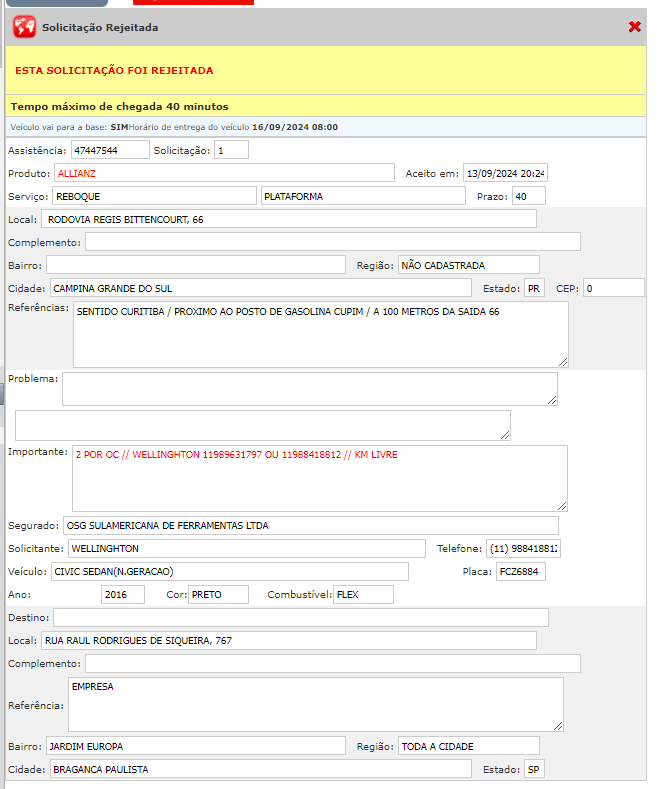Screen dimensions: 659x789
Task: Select the Segurado field OSG SULAMERICANA
Action: click(311, 525)
